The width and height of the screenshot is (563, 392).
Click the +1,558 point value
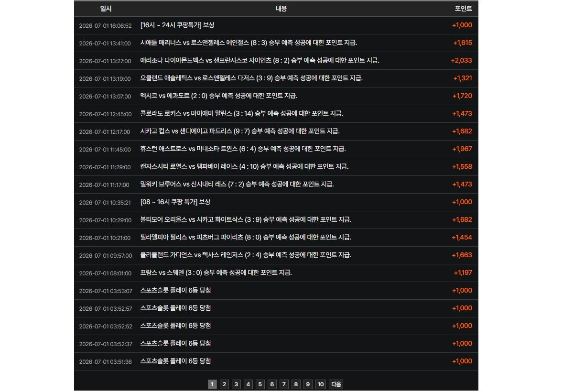click(462, 167)
